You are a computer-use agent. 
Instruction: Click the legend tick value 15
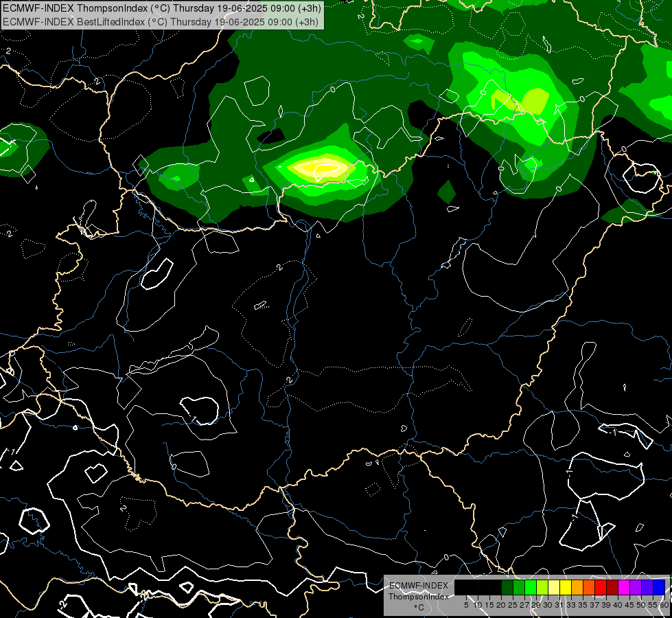click(489, 605)
